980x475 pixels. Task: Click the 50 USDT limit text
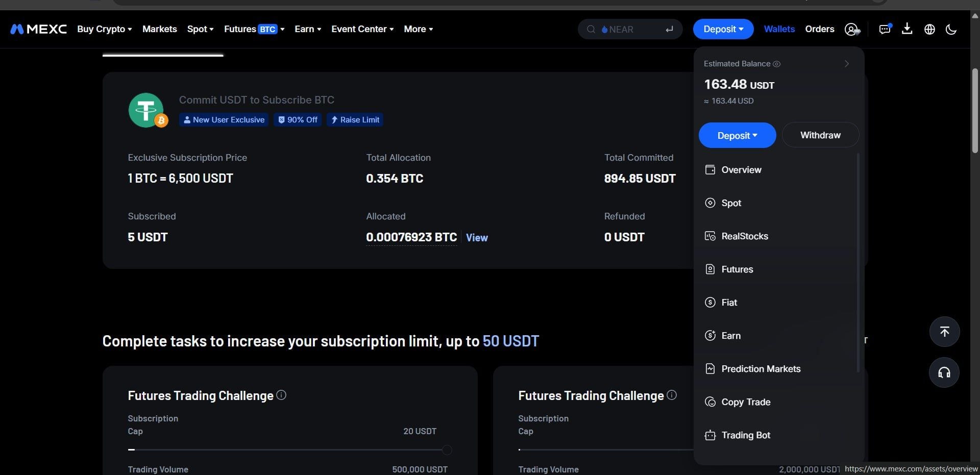tap(510, 341)
